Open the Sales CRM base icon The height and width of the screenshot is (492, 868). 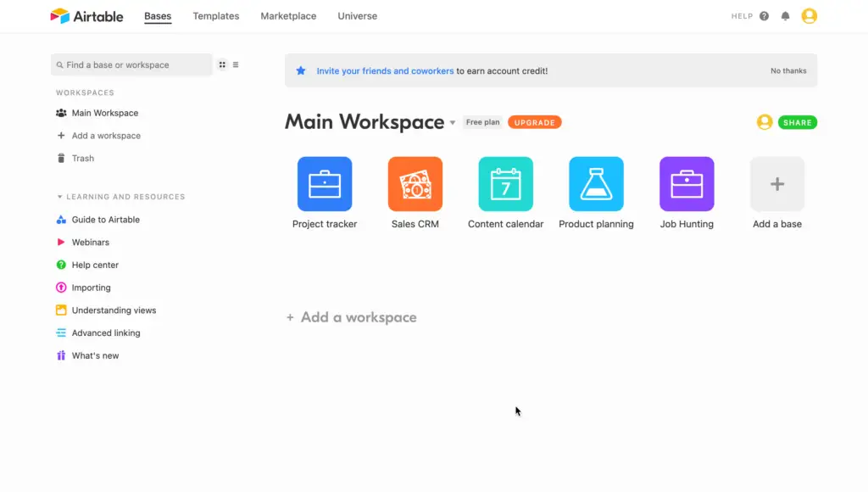(x=415, y=184)
